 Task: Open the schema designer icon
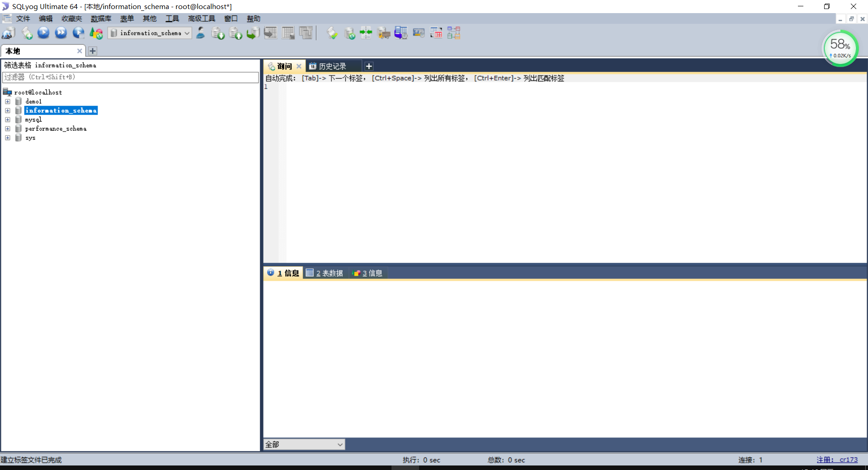[x=454, y=33]
